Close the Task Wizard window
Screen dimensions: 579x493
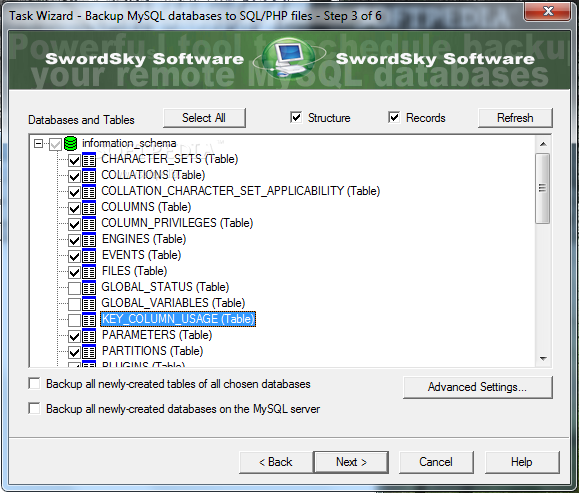tap(547, 11)
